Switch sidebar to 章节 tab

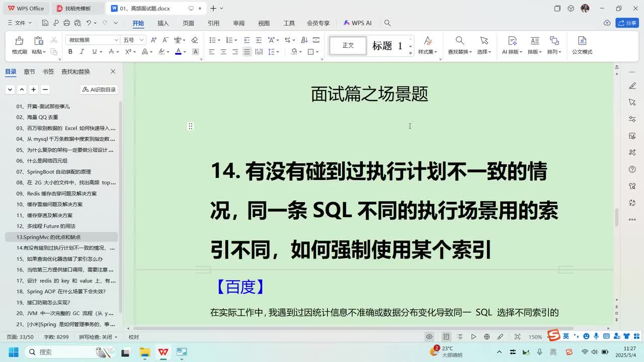coord(29,72)
